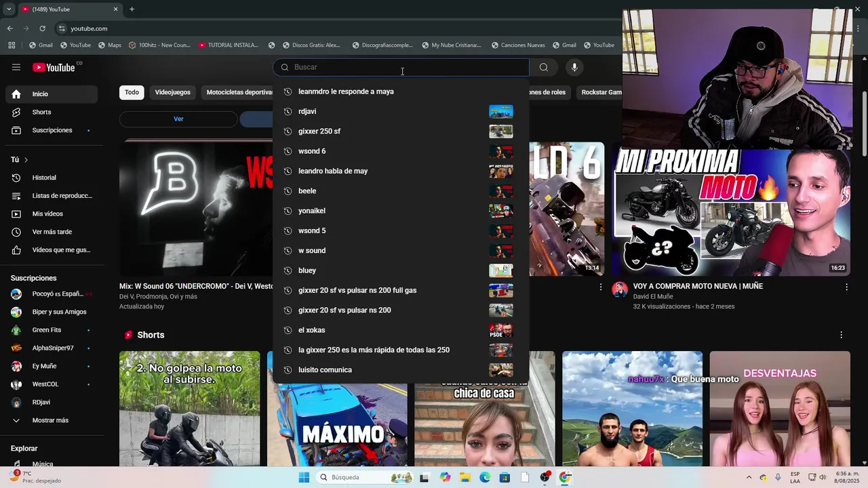Screen dimensions: 868x488
Task: Open the weather widget on the taskbar
Action: [36, 477]
